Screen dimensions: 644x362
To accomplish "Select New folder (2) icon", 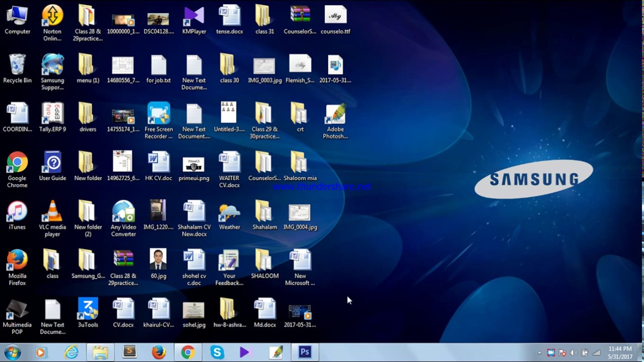I will pyautogui.click(x=88, y=219).
